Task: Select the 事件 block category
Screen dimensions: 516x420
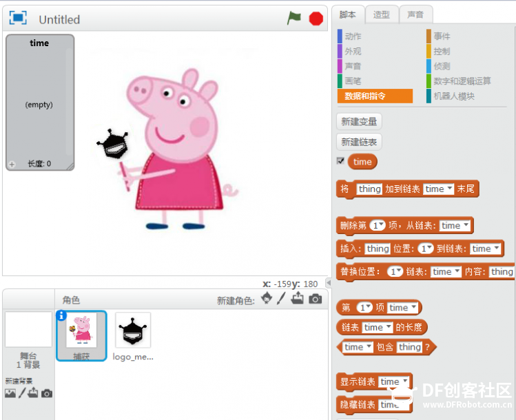Action: [x=442, y=36]
